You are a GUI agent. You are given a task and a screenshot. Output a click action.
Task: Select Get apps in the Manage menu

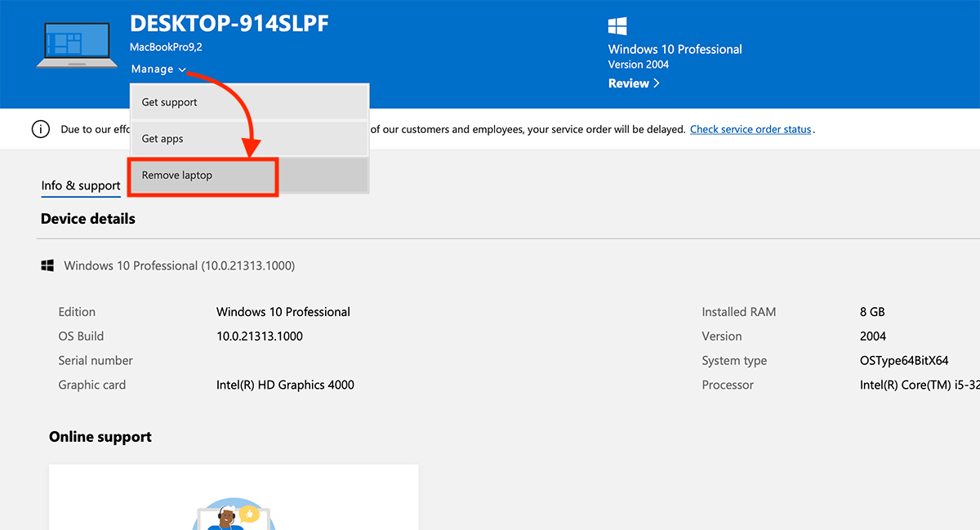(249, 139)
